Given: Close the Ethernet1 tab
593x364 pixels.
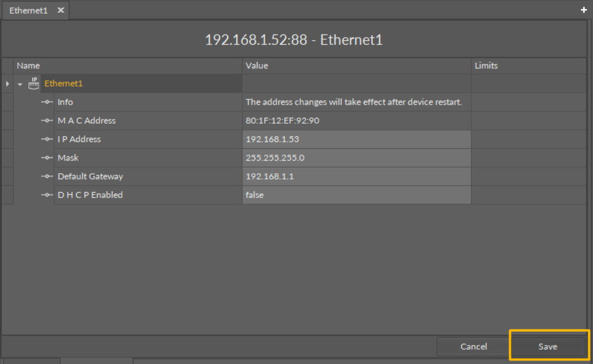Looking at the screenshot, I should (61, 10).
